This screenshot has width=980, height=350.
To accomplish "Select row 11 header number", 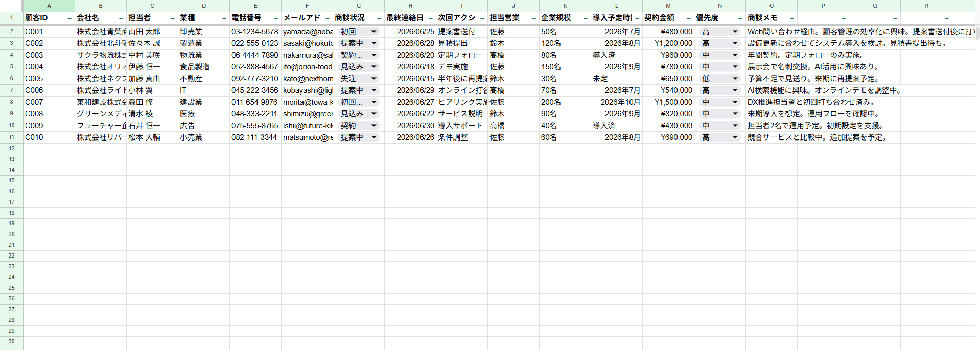I will point(11,137).
